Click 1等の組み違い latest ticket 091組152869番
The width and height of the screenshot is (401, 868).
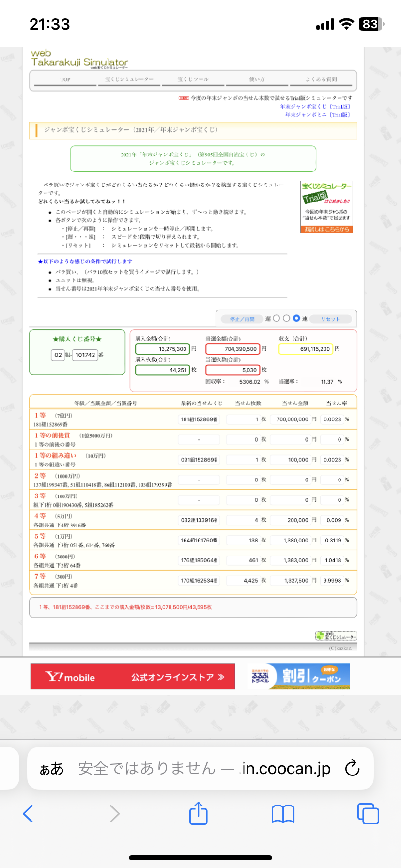(199, 460)
